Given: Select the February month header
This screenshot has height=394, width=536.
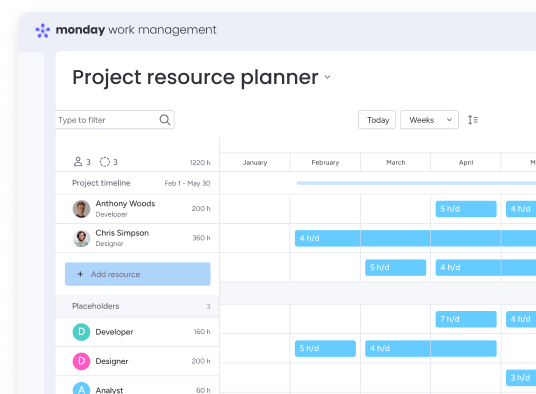Looking at the screenshot, I should pos(325,162).
